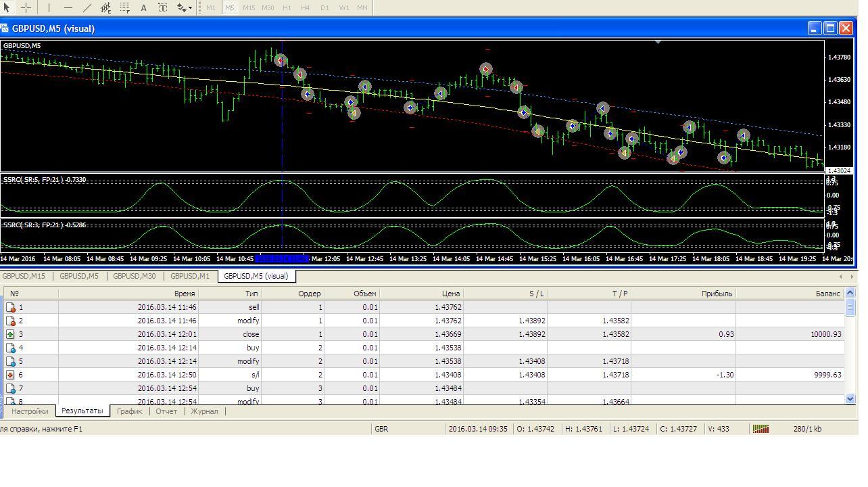Click the highlighted date on time axis

pos(282,258)
